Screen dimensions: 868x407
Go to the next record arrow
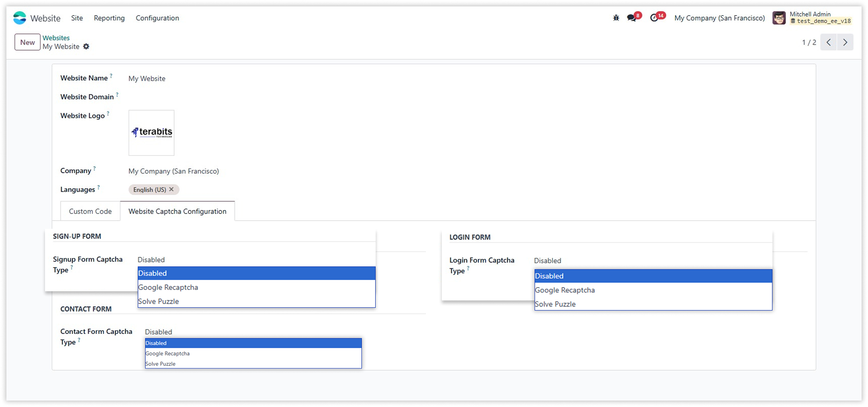pyautogui.click(x=845, y=42)
